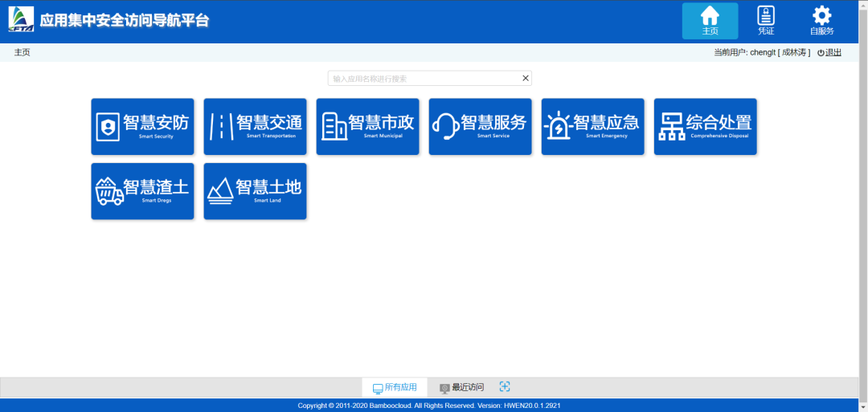Image resolution: width=868 pixels, height=412 pixels.
Task: Go to 主页 home in top navigation
Action: click(710, 21)
